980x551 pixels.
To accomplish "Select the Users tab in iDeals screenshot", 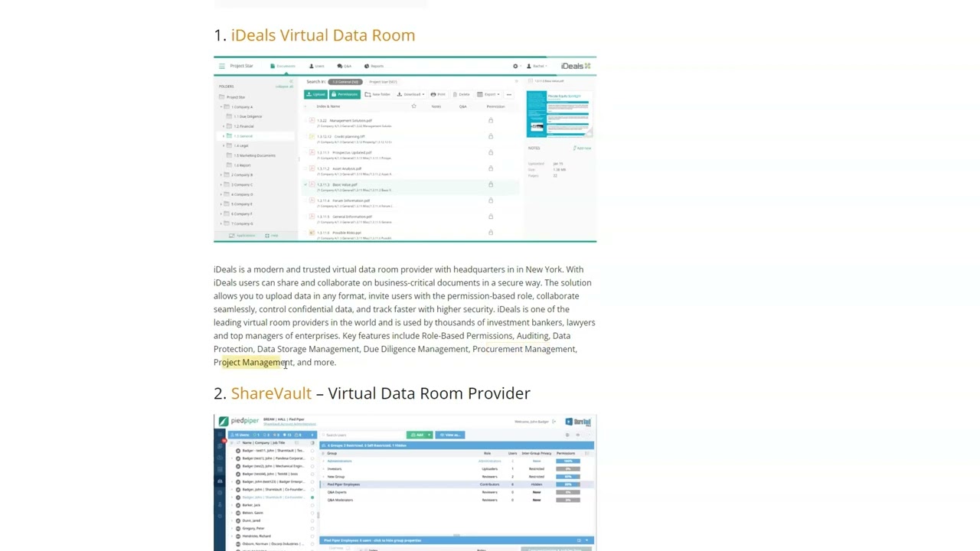I will 317,66.
